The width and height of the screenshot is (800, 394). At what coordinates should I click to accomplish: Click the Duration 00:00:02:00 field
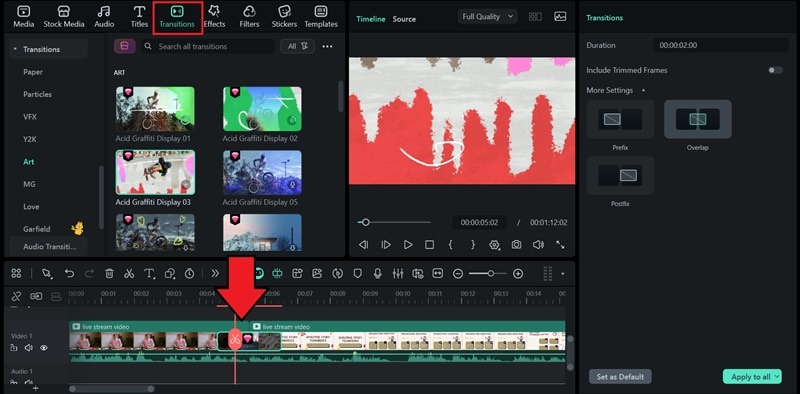(x=721, y=45)
